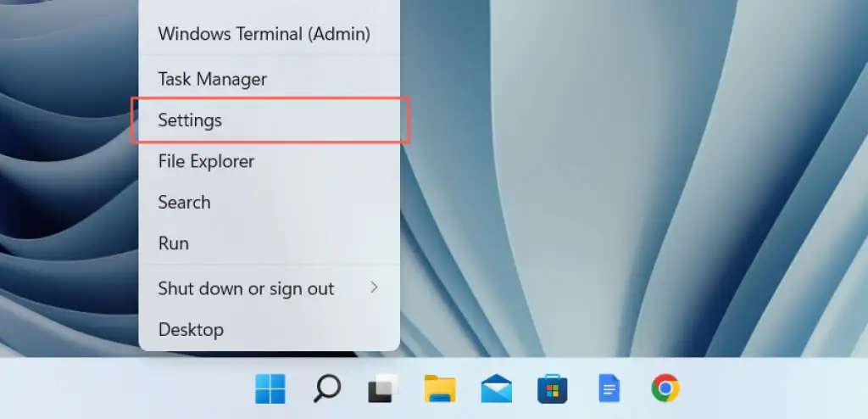Select Windows Terminal (Admin) menu entry
868x419 pixels.
[x=264, y=34]
